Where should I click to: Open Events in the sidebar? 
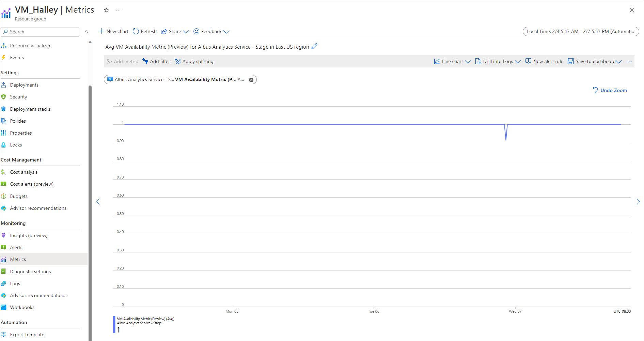(x=17, y=58)
